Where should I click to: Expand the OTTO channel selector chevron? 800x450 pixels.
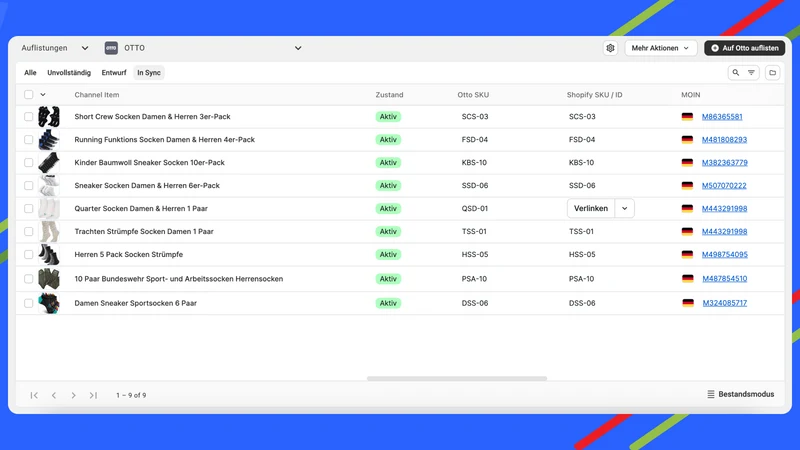tap(298, 48)
